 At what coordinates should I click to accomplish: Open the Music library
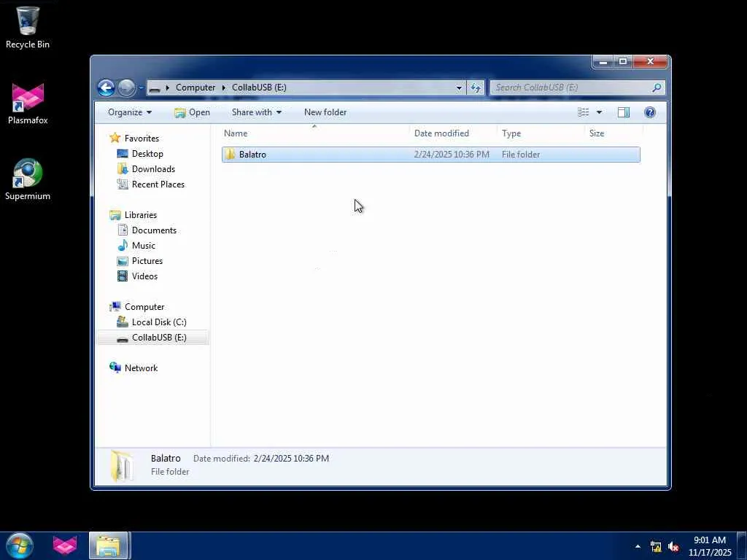pos(144,246)
